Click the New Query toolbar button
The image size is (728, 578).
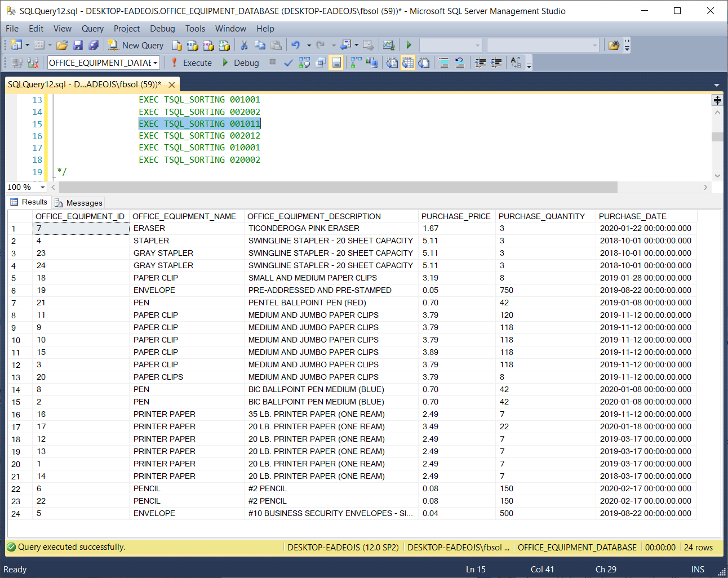pos(136,46)
